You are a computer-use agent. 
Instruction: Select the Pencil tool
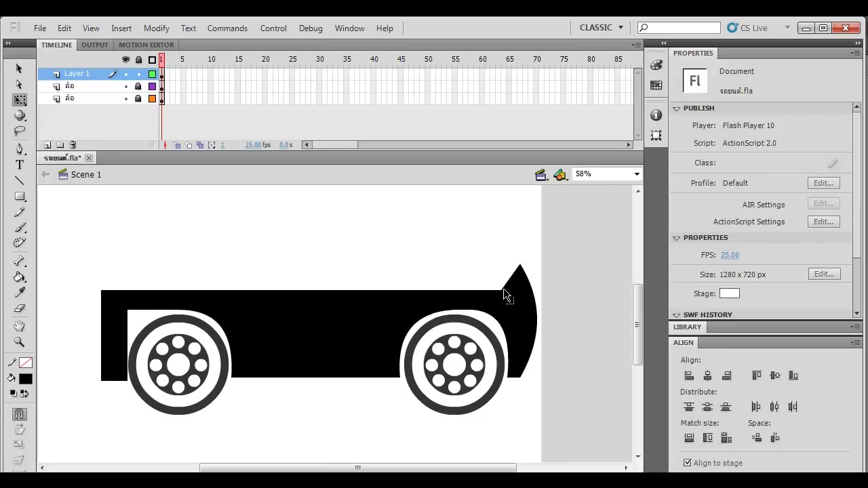[19, 212]
